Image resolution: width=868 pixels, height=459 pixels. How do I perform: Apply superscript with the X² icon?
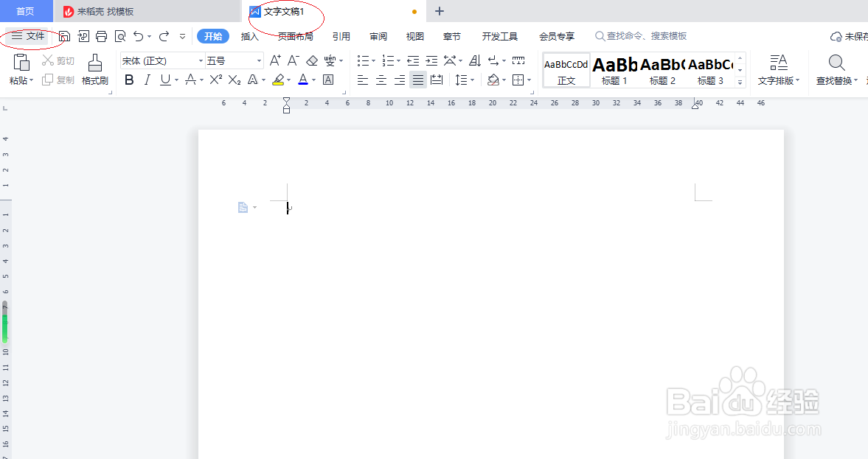[x=215, y=80]
